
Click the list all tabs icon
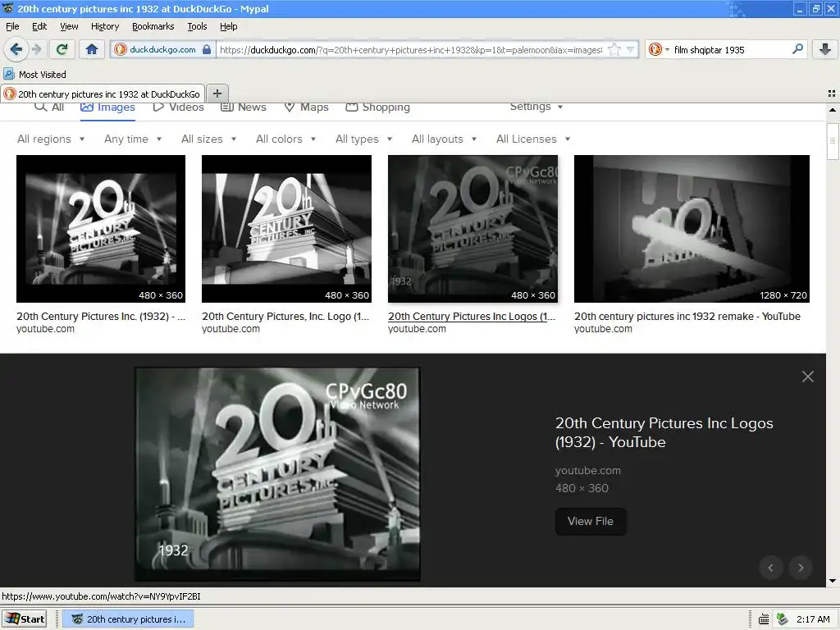coord(832,94)
